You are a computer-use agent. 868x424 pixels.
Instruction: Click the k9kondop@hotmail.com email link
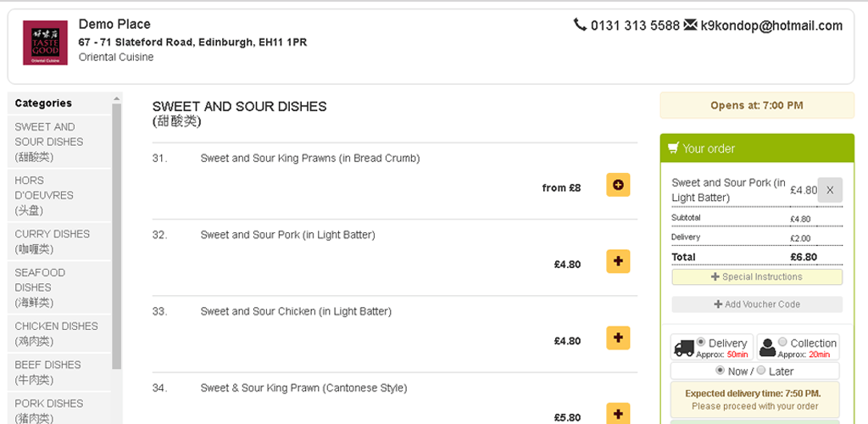(x=771, y=25)
